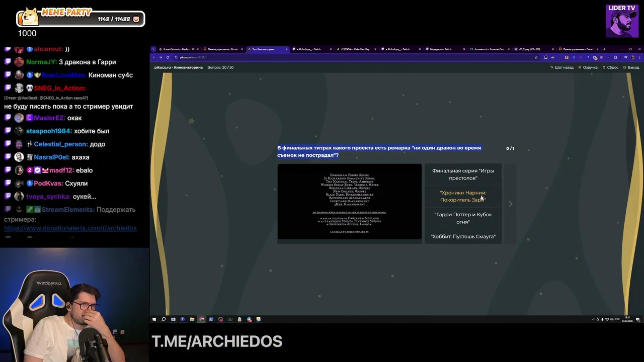Click StreamElements bot name in chat
Viewport: 644px width, 362px height.
click(68, 209)
